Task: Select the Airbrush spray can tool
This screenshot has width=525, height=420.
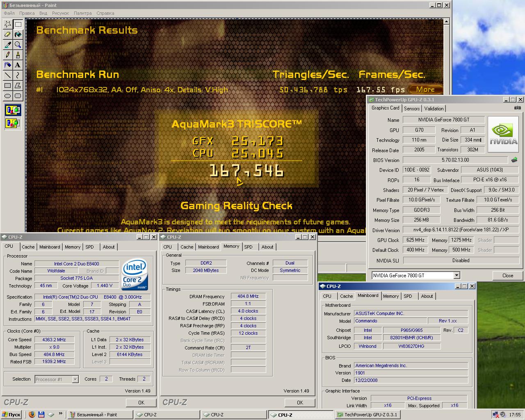Action: pyautogui.click(x=8, y=65)
